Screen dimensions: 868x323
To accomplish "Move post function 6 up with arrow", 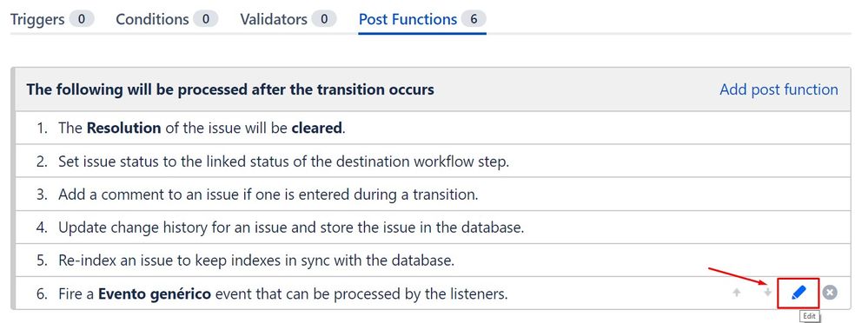I will [736, 293].
